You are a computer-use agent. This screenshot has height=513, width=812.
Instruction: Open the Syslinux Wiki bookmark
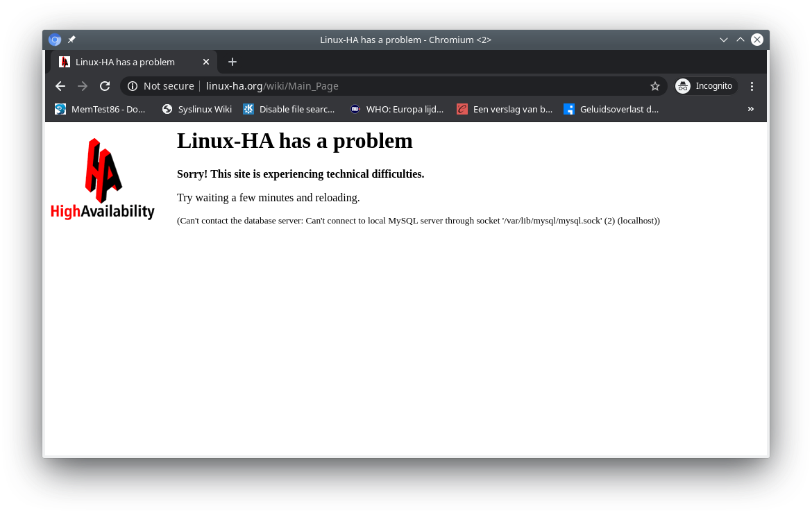pos(197,110)
